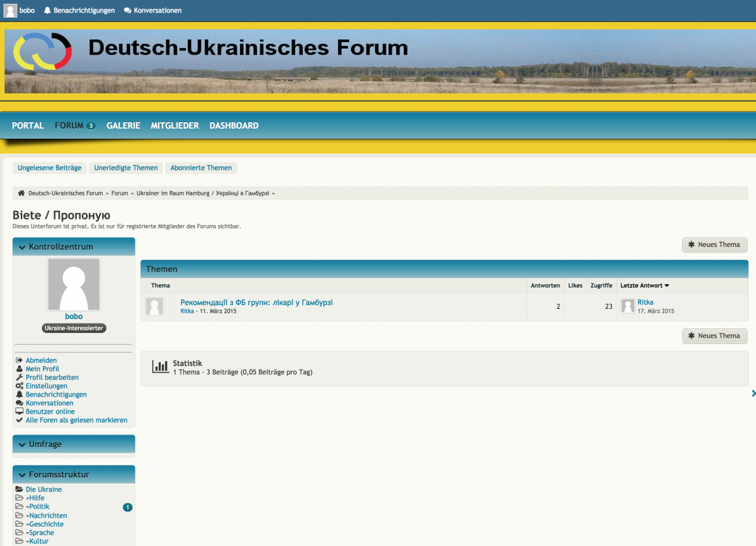The image size is (756, 546).
Task: Expand the Umfrage panel
Action: coord(22,444)
